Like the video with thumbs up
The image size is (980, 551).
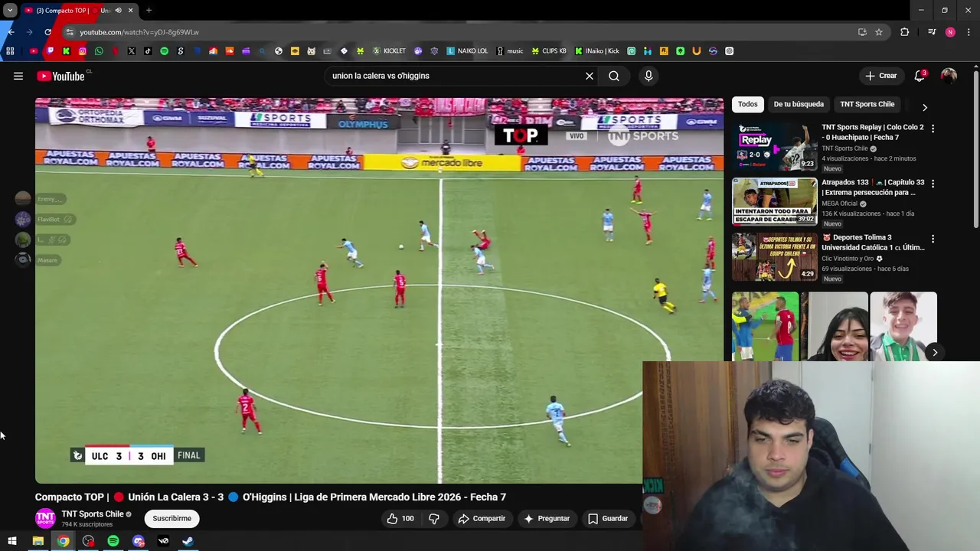click(x=400, y=518)
